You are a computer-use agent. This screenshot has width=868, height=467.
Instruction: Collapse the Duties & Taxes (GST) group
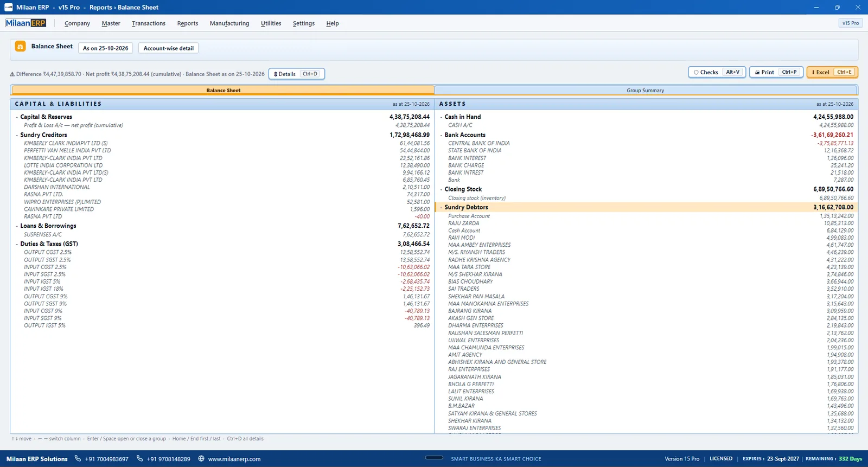pyautogui.click(x=17, y=244)
